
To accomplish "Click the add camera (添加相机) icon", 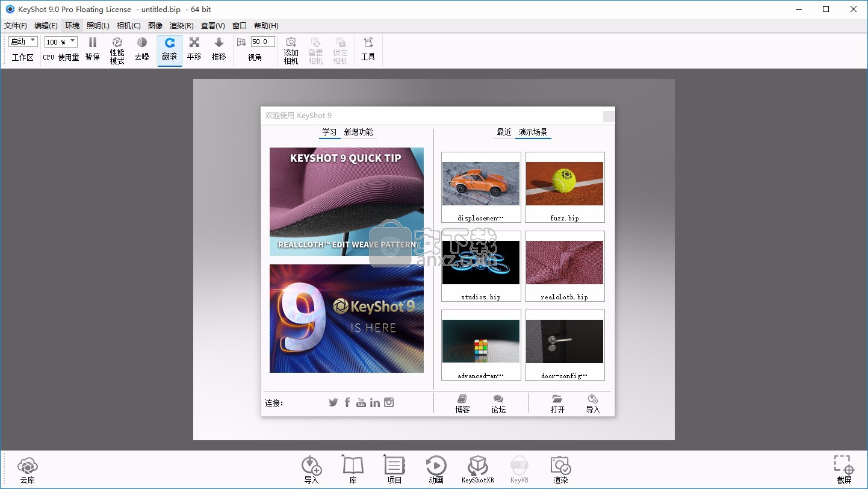I will [291, 42].
